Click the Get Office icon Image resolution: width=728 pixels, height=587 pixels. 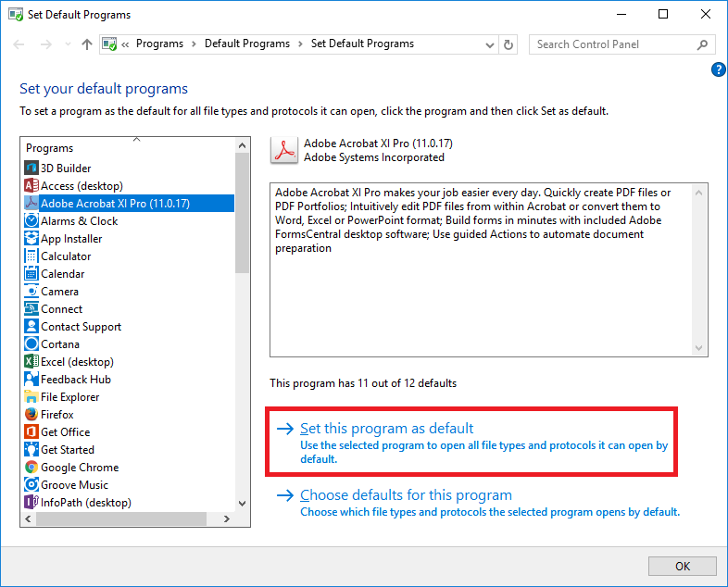(31, 431)
